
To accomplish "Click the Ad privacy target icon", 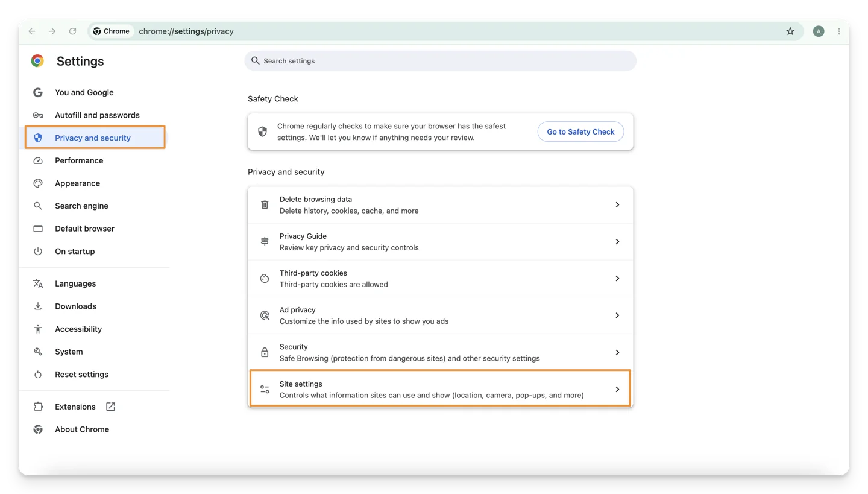I will click(x=265, y=315).
